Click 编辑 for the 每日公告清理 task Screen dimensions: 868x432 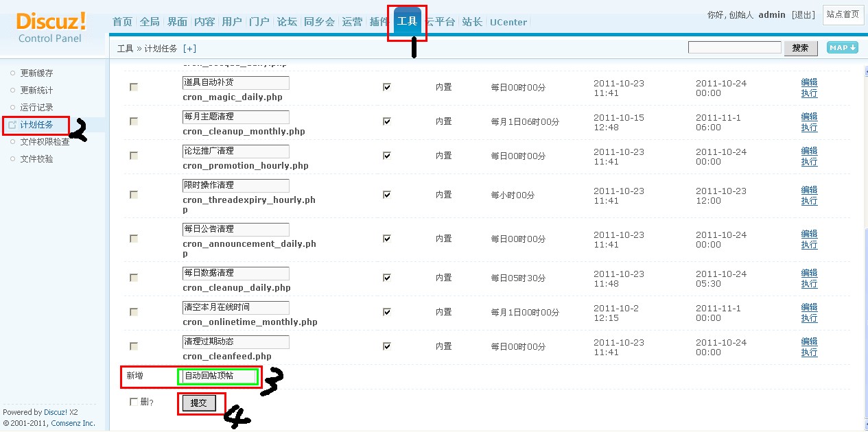pyautogui.click(x=809, y=234)
